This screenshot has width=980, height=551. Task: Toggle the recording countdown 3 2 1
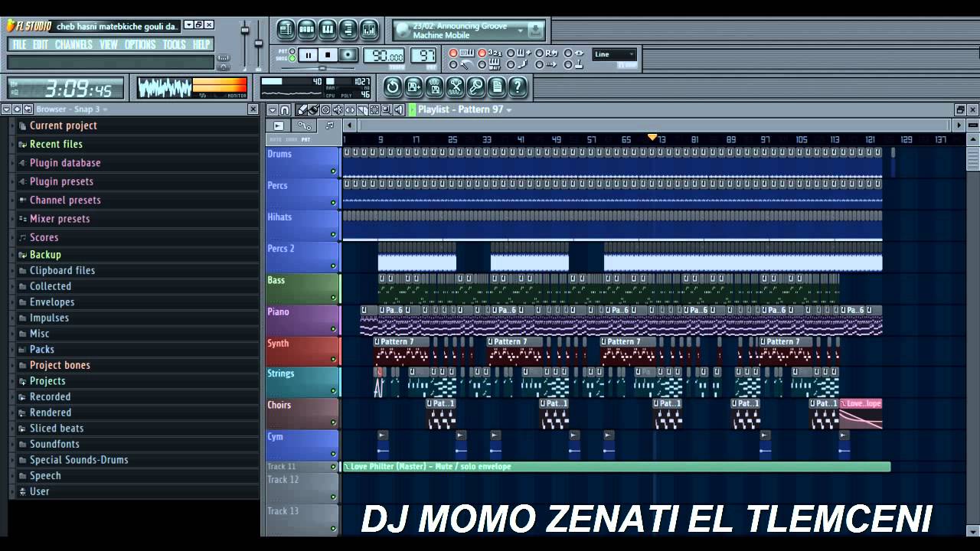click(x=482, y=54)
